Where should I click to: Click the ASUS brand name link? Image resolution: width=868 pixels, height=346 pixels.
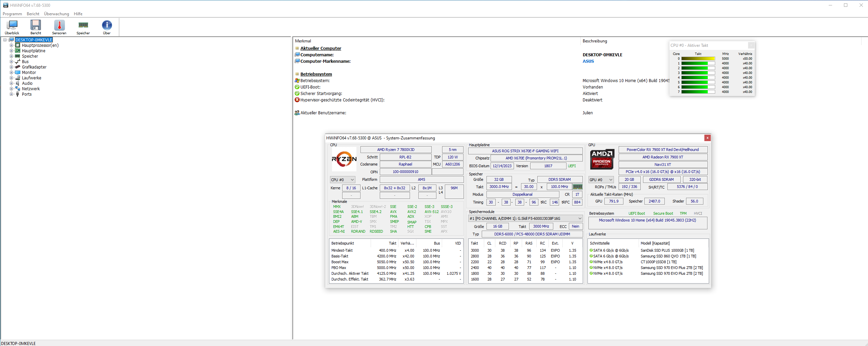tap(588, 61)
